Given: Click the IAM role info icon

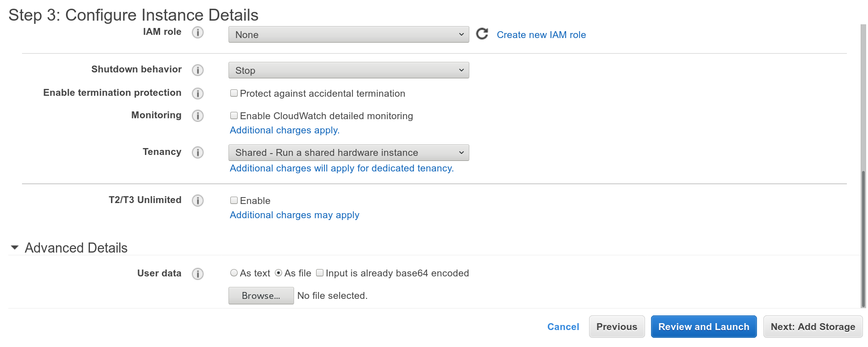Looking at the screenshot, I should coord(198,33).
